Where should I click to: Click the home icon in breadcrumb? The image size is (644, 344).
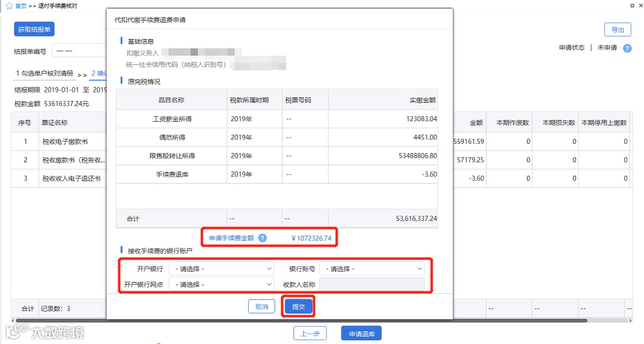[9, 6]
